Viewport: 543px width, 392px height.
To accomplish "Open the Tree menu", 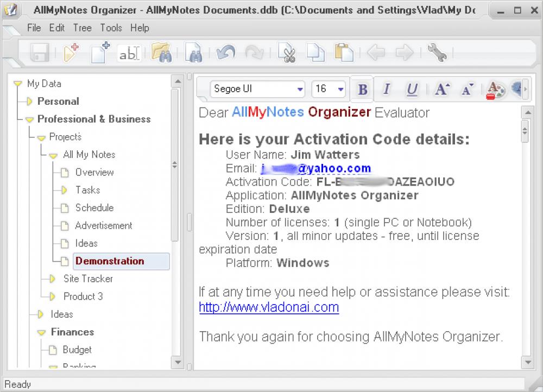I will 82,28.
